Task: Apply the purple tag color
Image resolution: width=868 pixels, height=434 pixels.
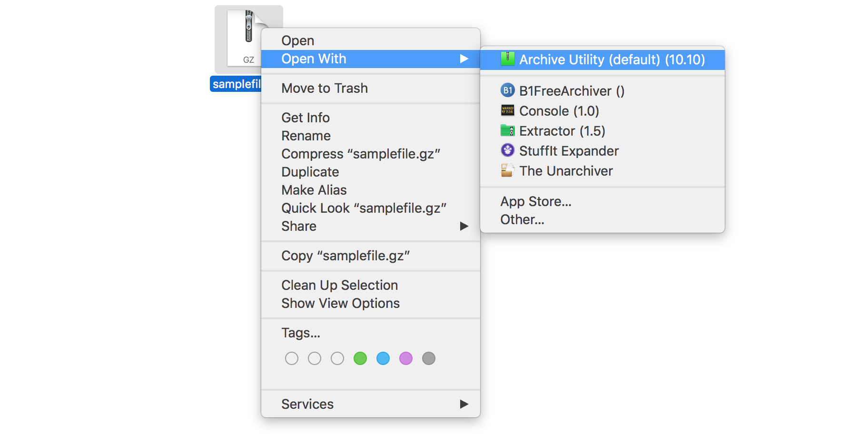Action: point(406,358)
